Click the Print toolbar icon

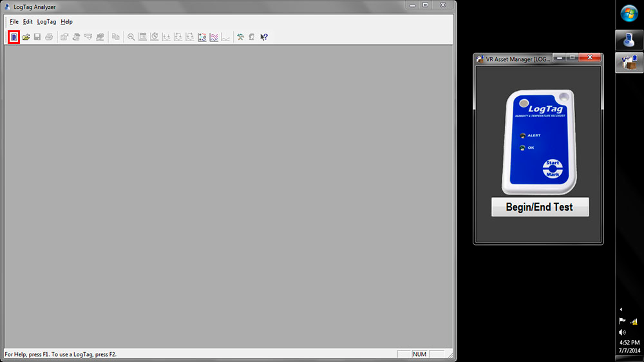[49, 37]
